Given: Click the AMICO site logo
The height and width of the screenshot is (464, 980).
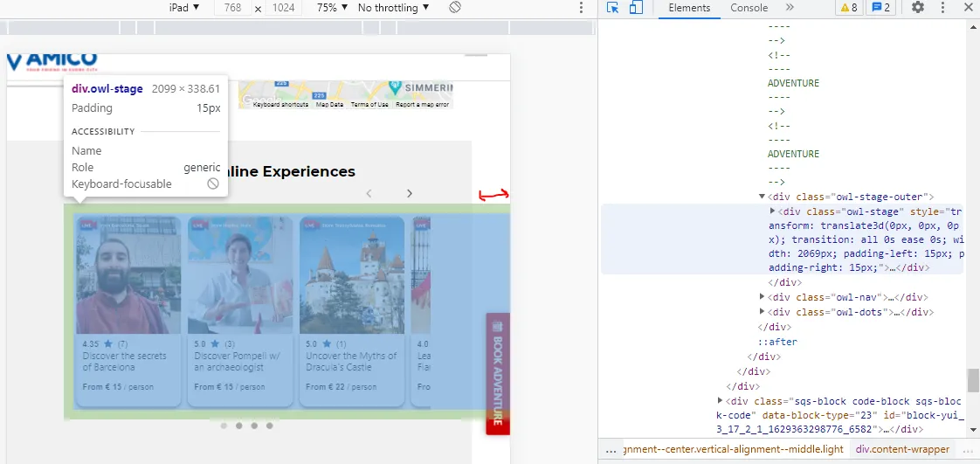Looking at the screenshot, I should click(x=52, y=63).
